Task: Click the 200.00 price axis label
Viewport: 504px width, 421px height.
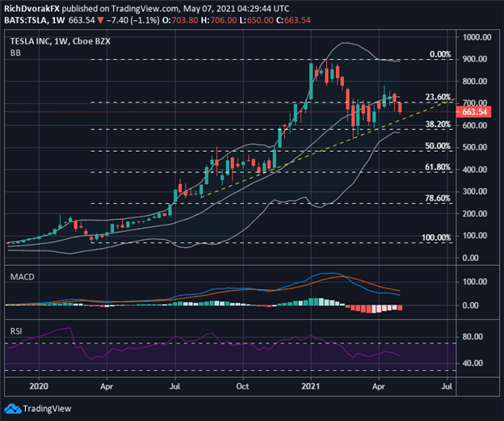Action: 474,213
